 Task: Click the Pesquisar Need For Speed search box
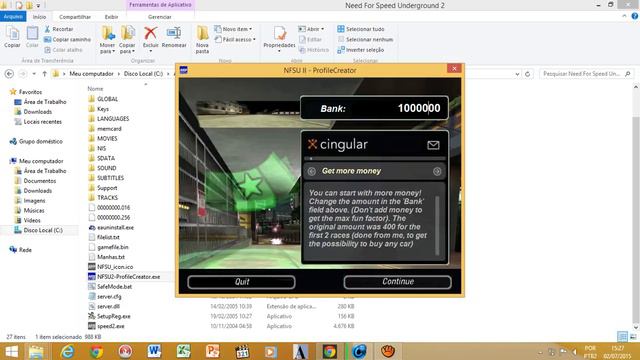tap(586, 74)
